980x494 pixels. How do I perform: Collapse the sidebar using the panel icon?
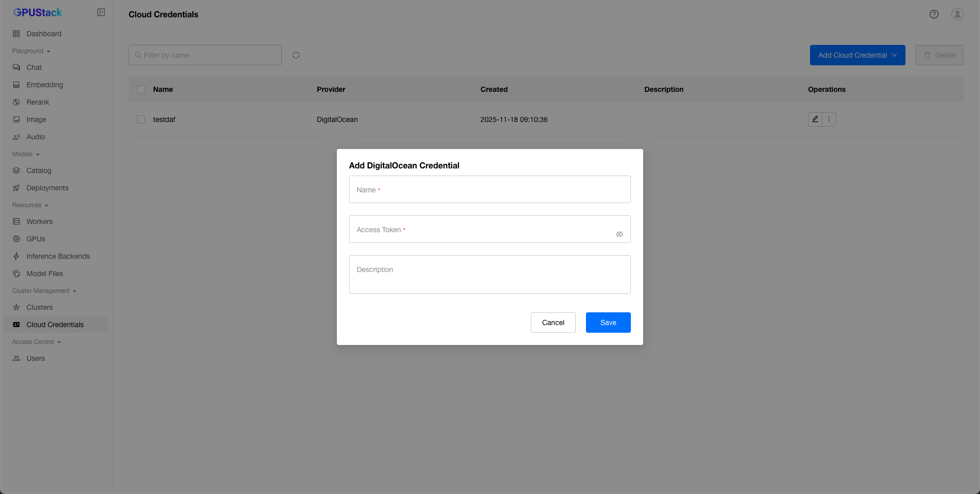(101, 12)
